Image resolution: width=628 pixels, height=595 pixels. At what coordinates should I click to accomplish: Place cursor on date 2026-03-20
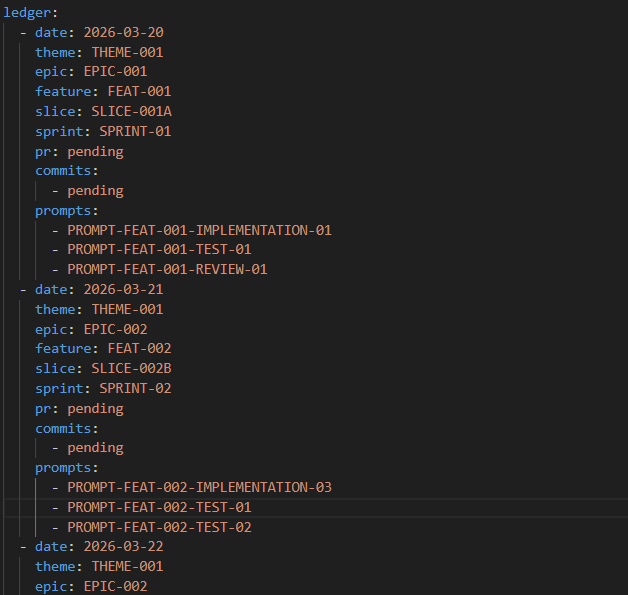(123, 32)
